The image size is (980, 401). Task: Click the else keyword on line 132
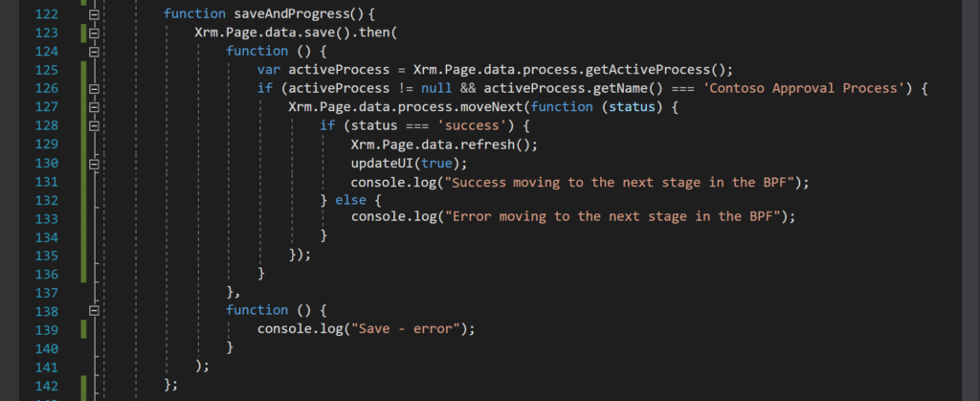(x=357, y=199)
